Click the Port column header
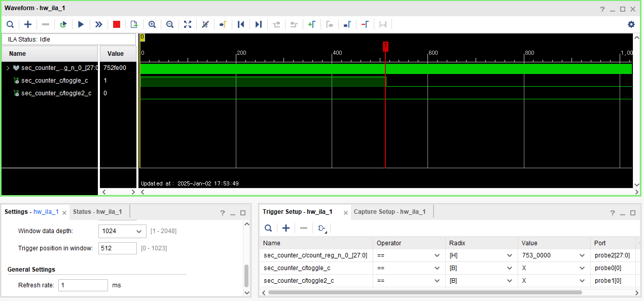 (613, 243)
